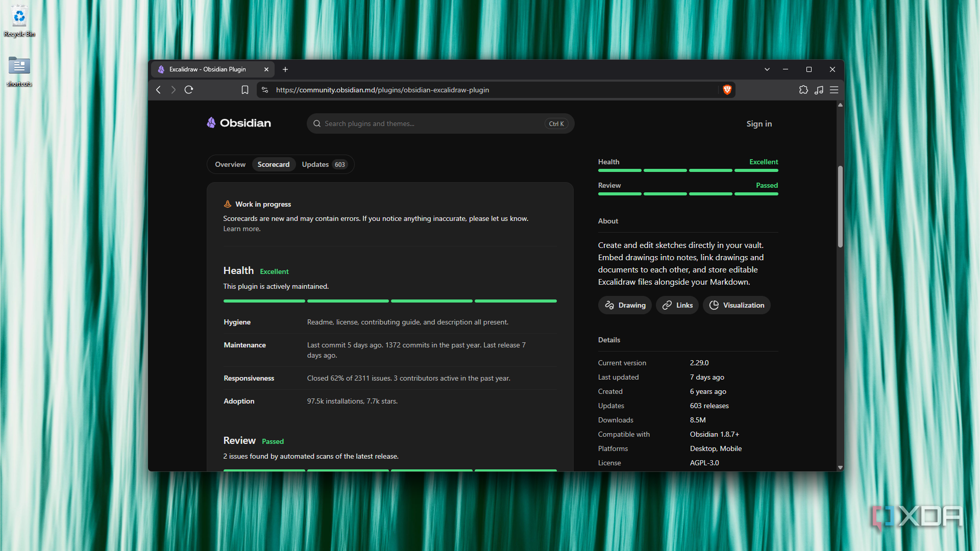Image resolution: width=980 pixels, height=551 pixels.
Task: Select the Visualization category tag
Action: (x=737, y=305)
